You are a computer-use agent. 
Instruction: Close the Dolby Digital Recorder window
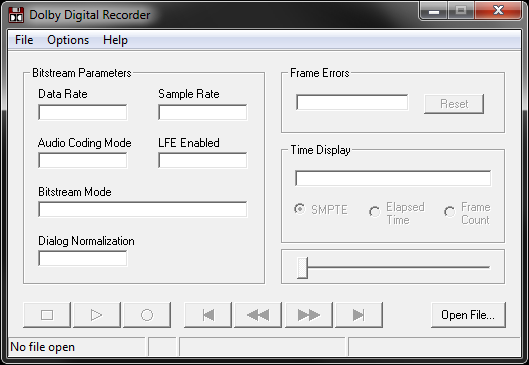click(498, 10)
